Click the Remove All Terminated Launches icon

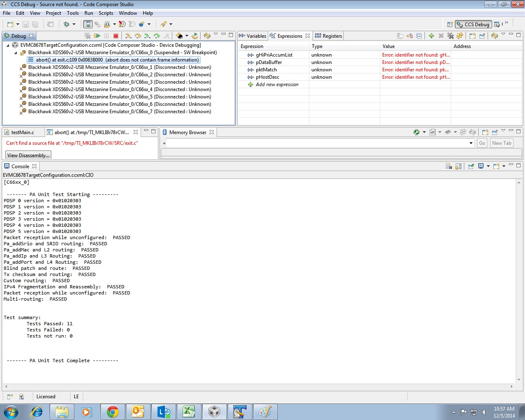click(x=87, y=36)
